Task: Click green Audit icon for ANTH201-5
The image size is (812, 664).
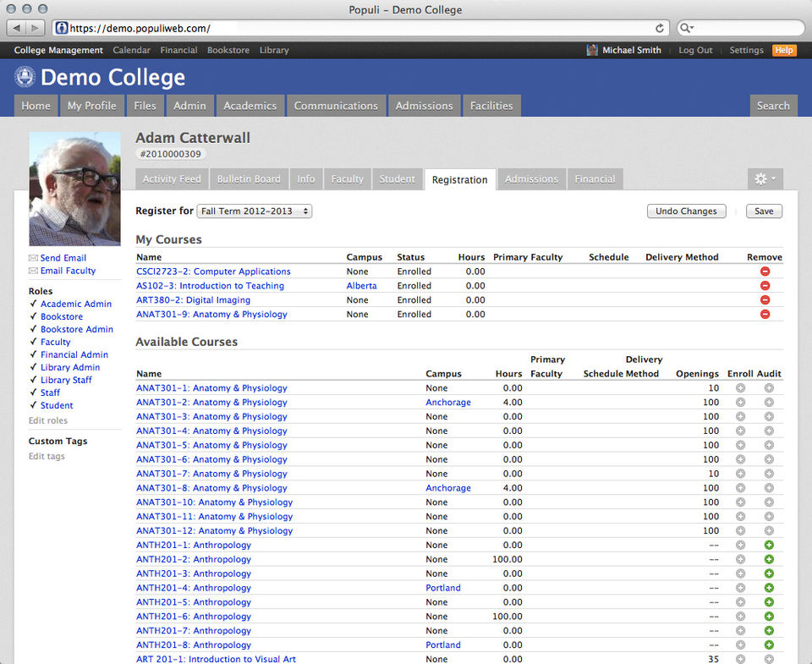Action: tap(769, 602)
